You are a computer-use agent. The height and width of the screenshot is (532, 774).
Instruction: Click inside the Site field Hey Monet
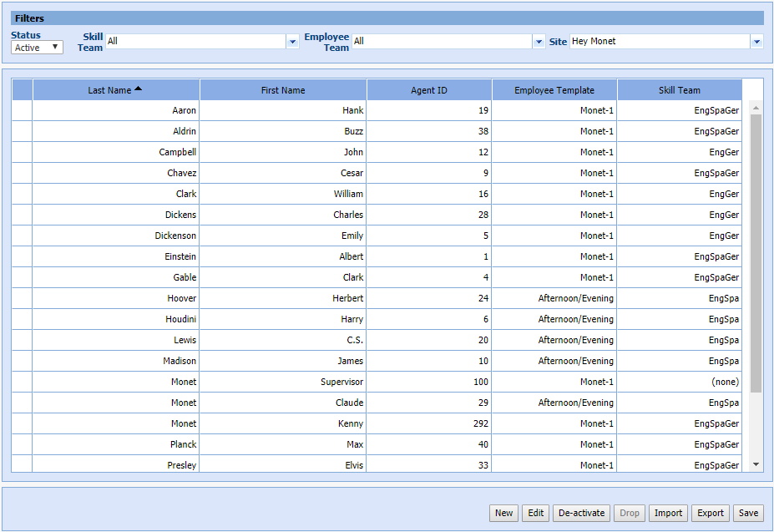[660, 41]
